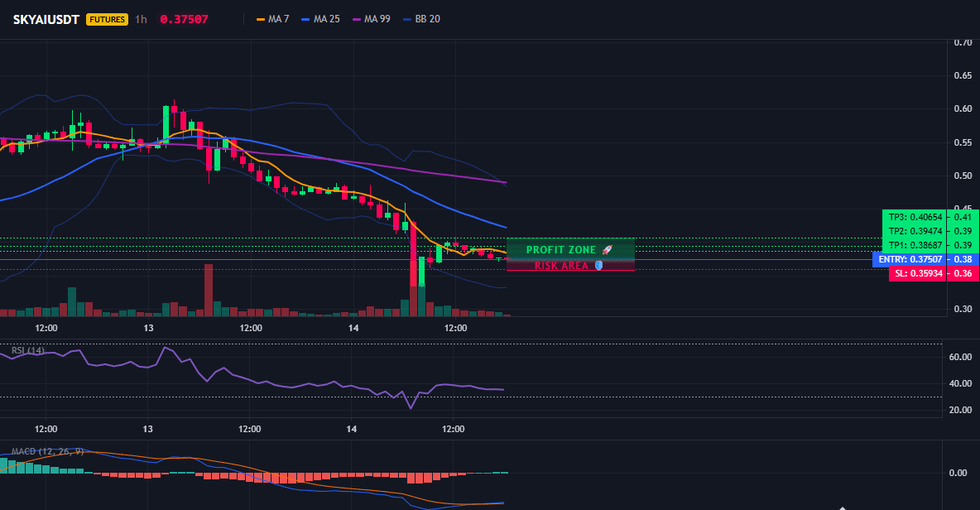
Task: Click the yellow FUTURES badge
Action: tap(107, 19)
